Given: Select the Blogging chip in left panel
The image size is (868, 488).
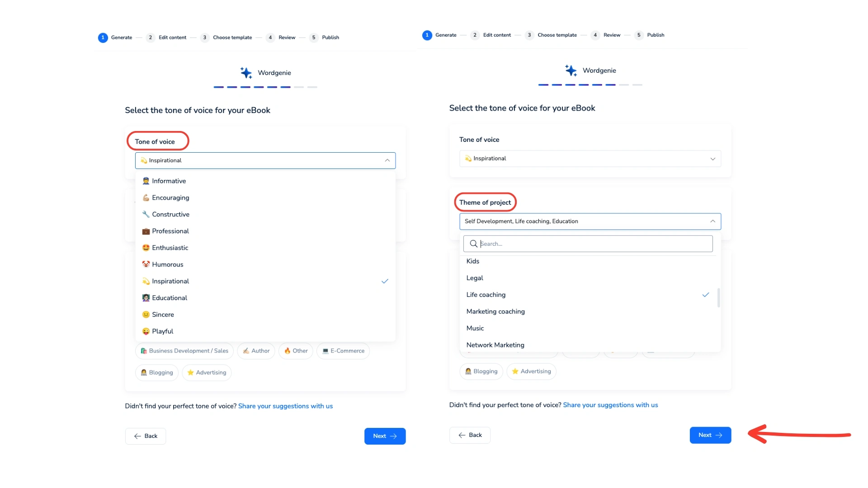Looking at the screenshot, I should [157, 373].
